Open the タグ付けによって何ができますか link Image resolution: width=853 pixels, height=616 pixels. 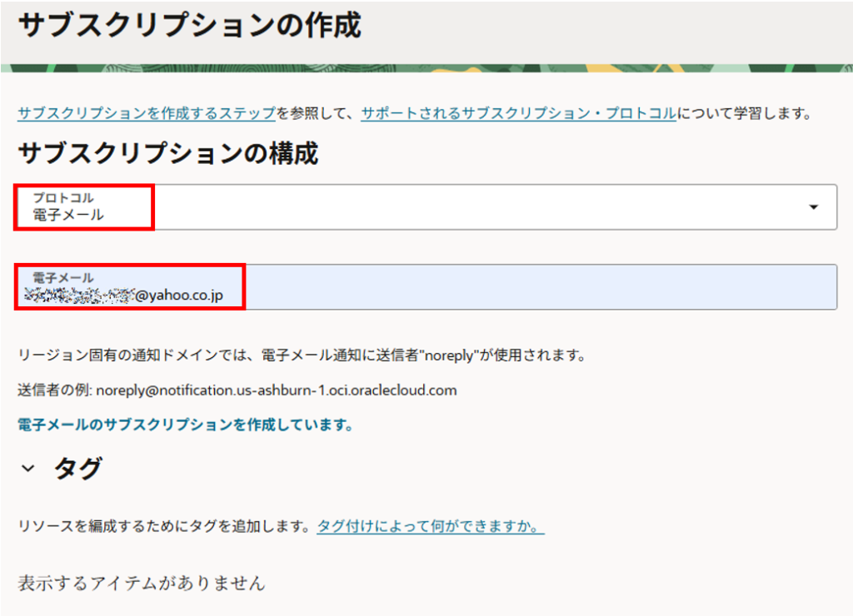[430, 527]
